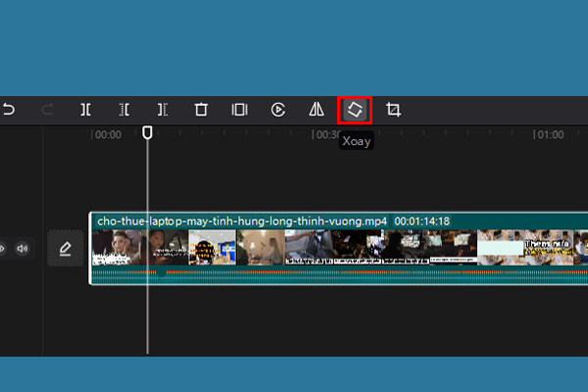Jump to 00:00 on the timeline ruler
Image resolution: width=588 pixels, height=392 pixels.
click(108, 134)
